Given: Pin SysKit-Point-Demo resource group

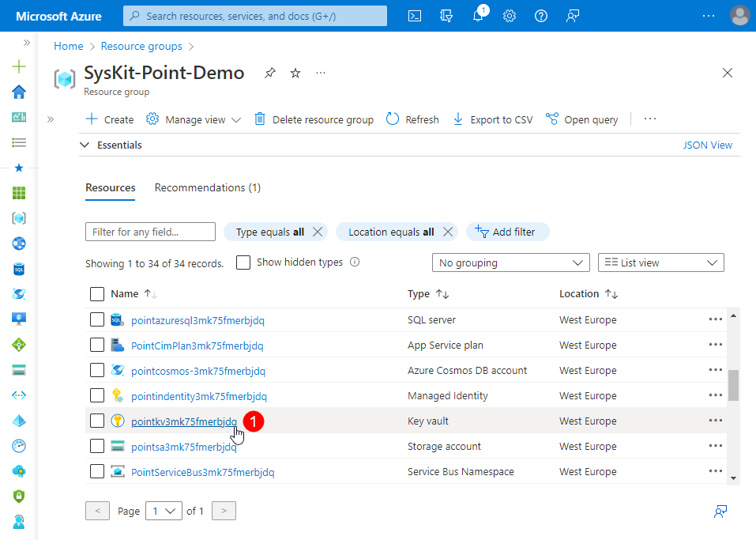Looking at the screenshot, I should (x=270, y=73).
